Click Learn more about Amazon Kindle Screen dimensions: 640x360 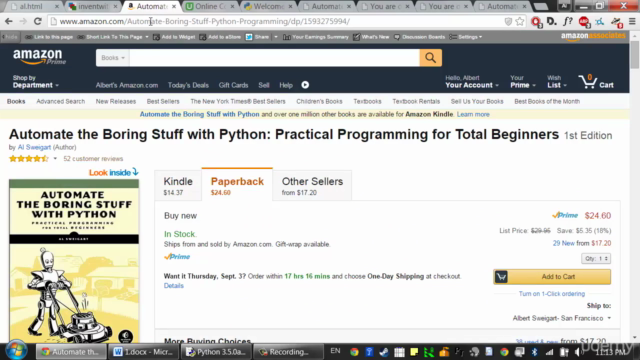click(x=473, y=114)
